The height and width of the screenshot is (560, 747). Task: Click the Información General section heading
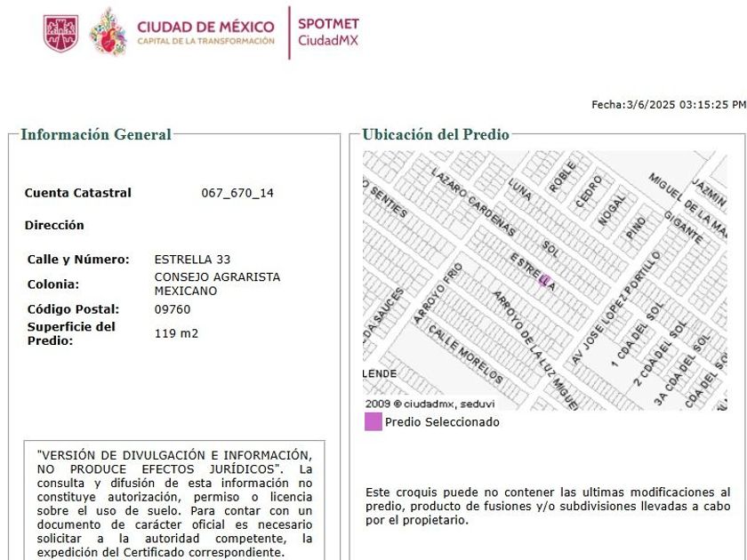pos(96,135)
